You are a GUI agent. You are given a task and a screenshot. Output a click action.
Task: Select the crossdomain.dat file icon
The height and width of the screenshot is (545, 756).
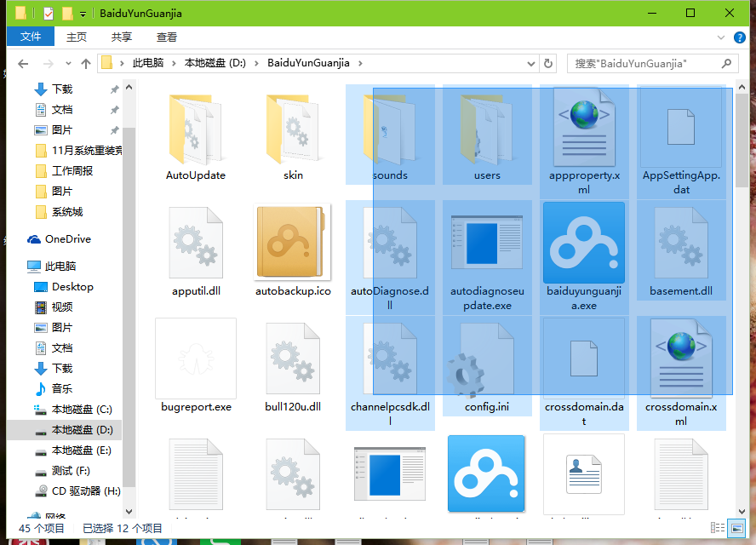[584, 359]
